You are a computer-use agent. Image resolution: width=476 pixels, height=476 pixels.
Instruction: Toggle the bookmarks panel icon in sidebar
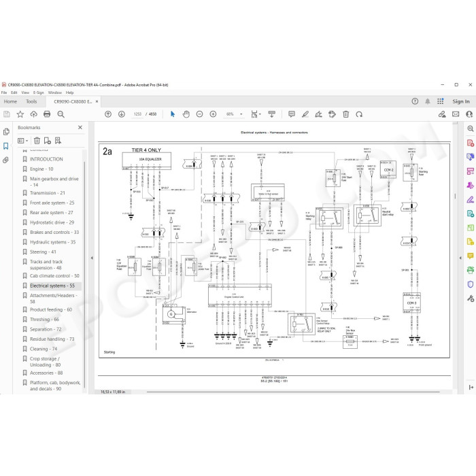click(5, 146)
